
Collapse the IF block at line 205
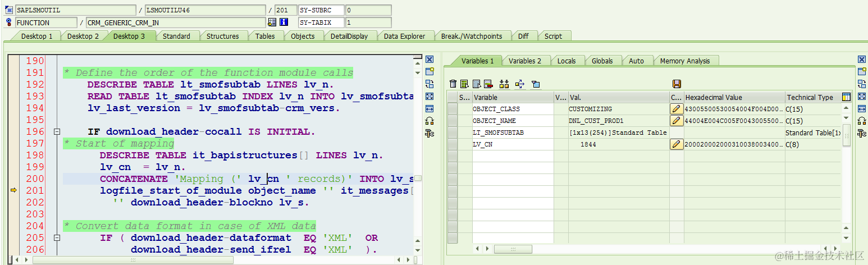click(x=57, y=238)
